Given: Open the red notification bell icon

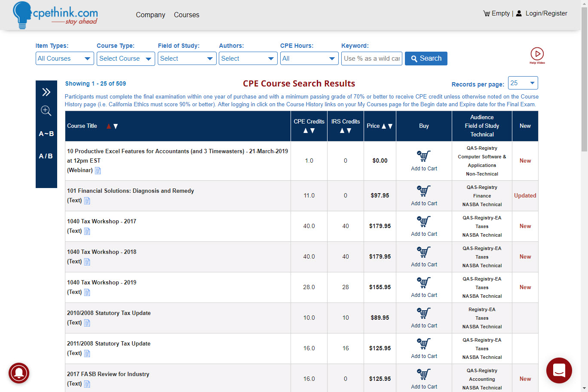Looking at the screenshot, I should click(19, 373).
